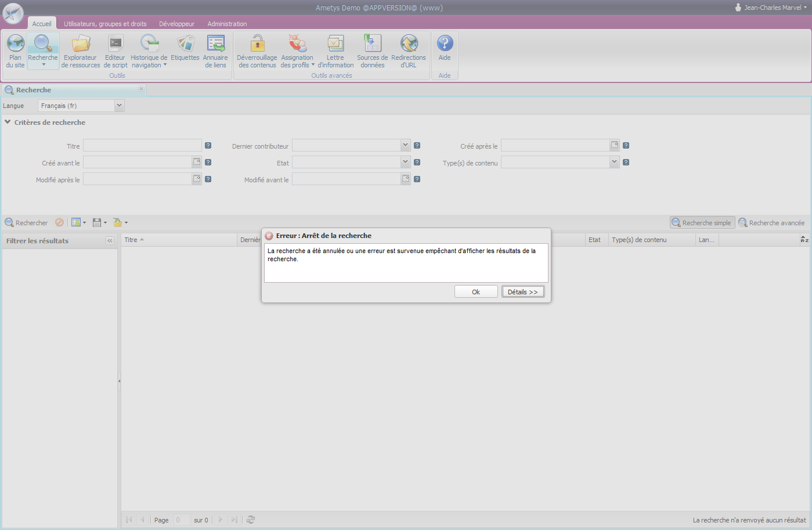Open column sort options icon
This screenshot has width=812, height=530.
pyautogui.click(x=804, y=239)
